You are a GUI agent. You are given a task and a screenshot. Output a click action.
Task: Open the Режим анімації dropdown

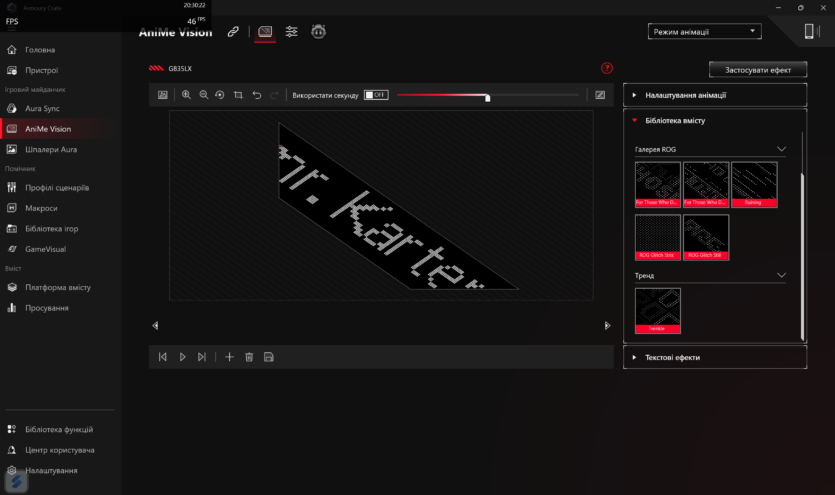click(705, 32)
